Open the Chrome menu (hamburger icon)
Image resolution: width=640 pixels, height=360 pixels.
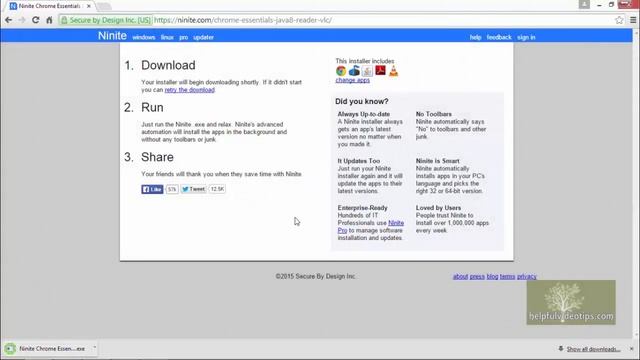point(633,20)
